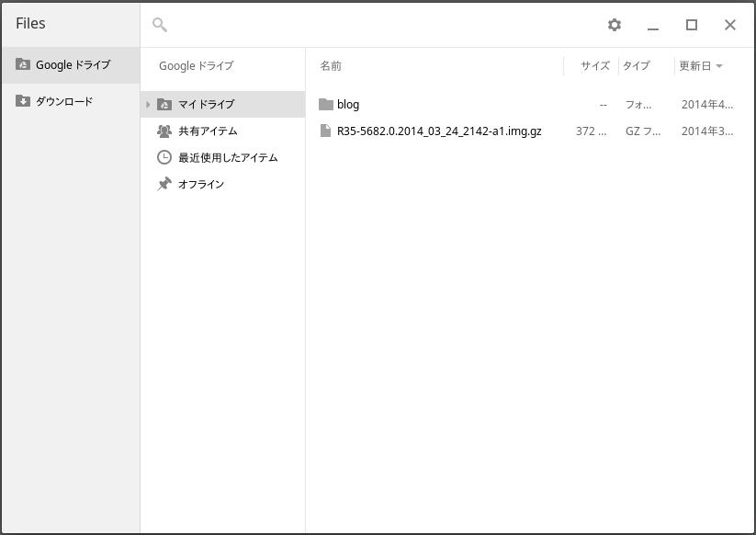Image resolution: width=756 pixels, height=535 pixels.
Task: Click the Google ドライブ sidebar icon
Action: coord(23,64)
